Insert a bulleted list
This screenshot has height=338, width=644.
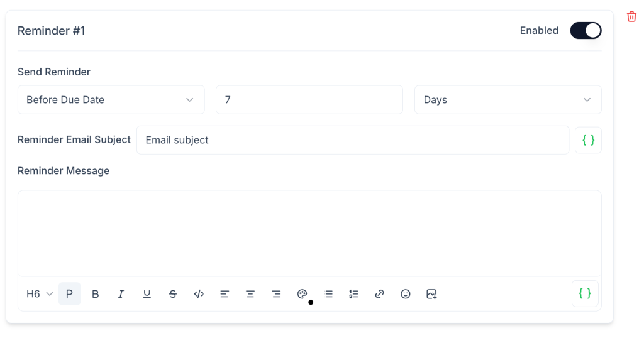[328, 294]
